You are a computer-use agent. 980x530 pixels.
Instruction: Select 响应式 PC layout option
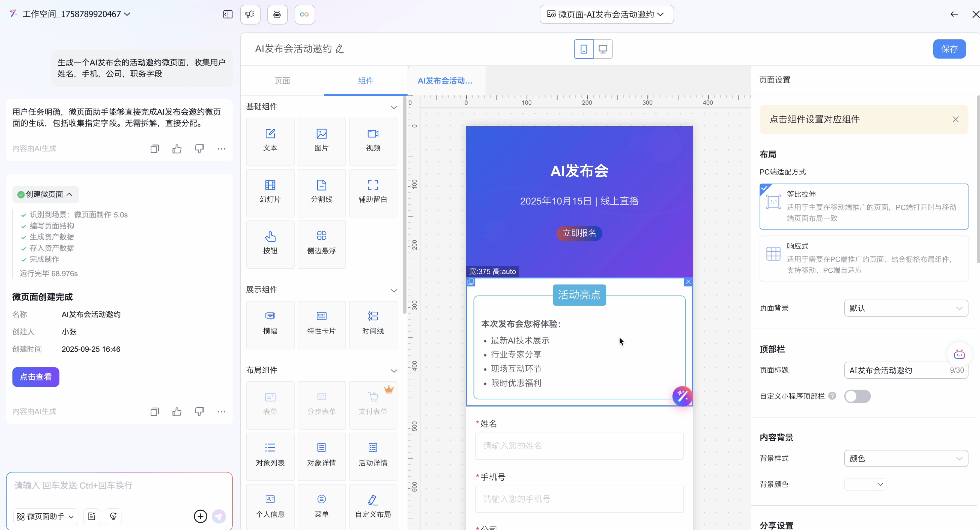[x=864, y=258]
